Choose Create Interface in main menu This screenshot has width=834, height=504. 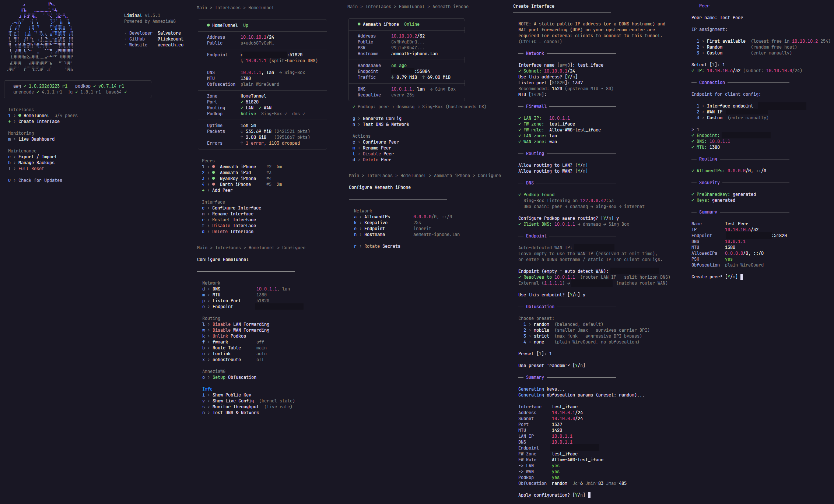[x=34, y=121]
